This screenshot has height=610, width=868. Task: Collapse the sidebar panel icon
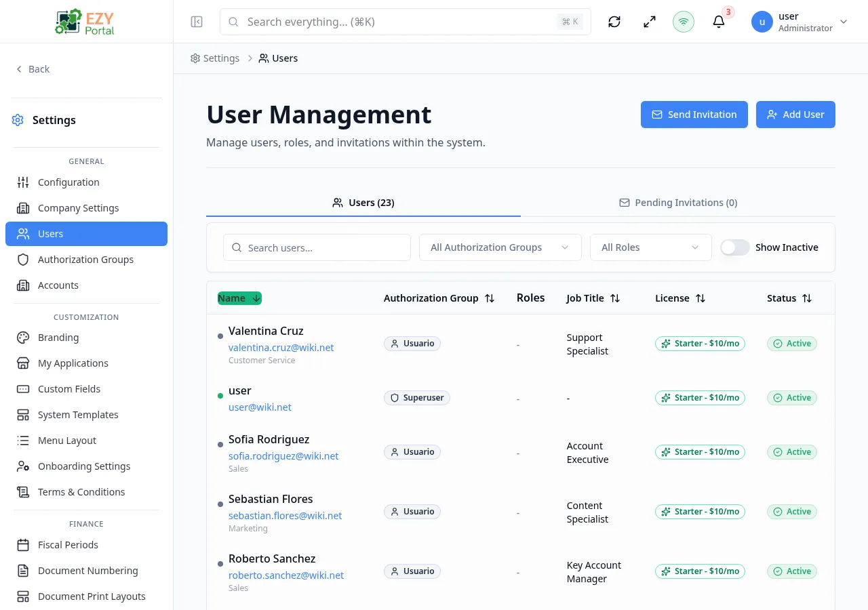point(197,22)
